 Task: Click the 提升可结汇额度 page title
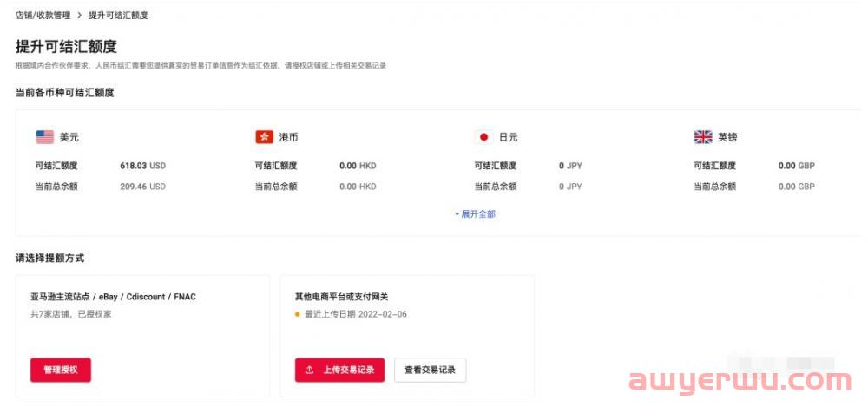tap(67, 47)
